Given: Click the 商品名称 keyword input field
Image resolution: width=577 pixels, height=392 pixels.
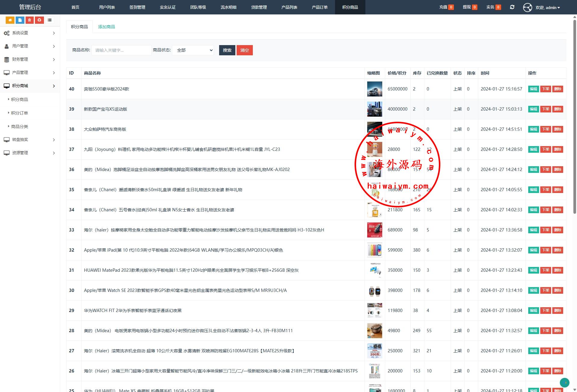Looking at the screenshot, I should coord(121,50).
